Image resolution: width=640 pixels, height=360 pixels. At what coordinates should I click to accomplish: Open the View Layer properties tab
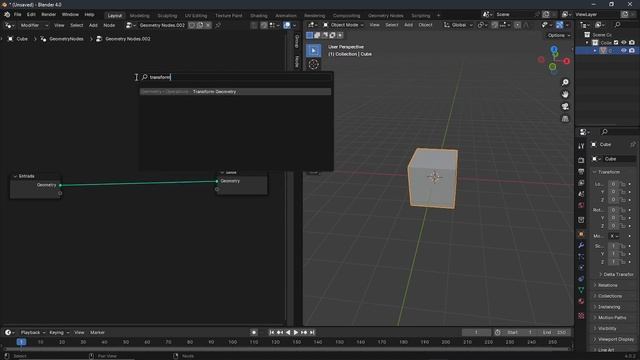(x=581, y=183)
